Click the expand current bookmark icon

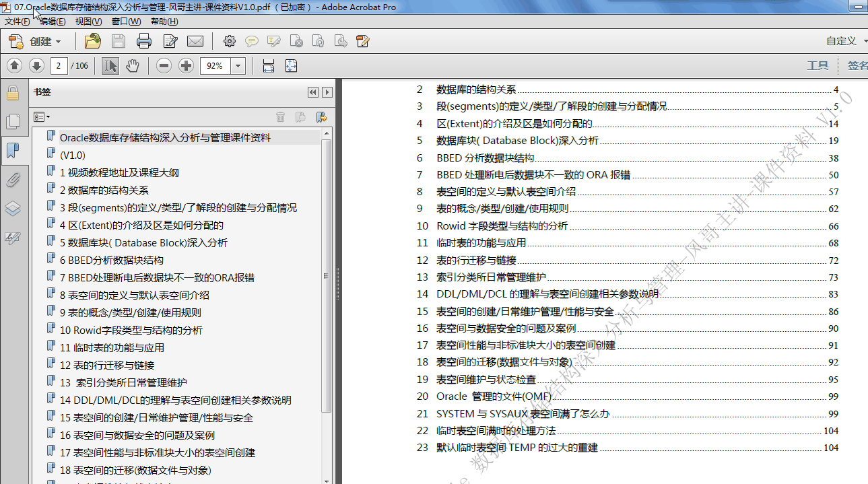322,117
